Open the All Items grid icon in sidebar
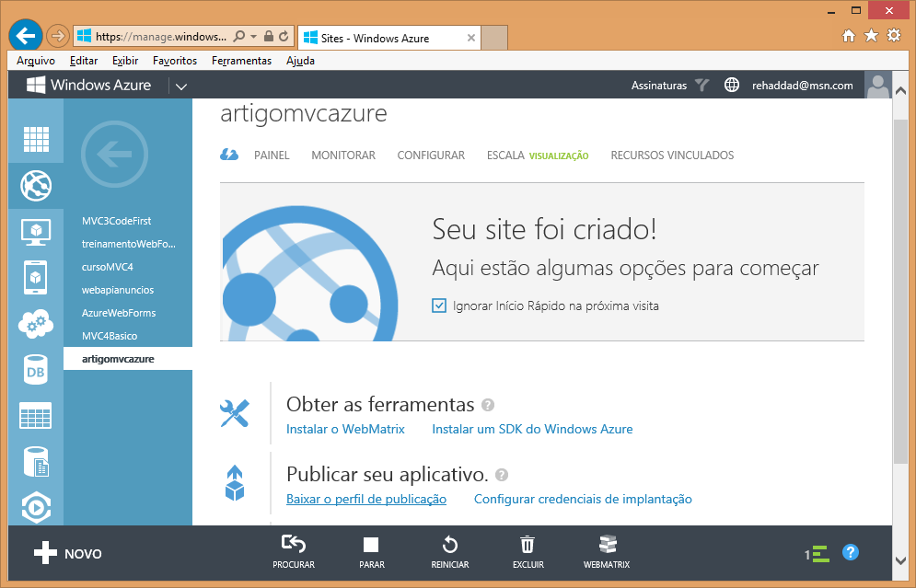This screenshot has height=588, width=916. coord(36,139)
